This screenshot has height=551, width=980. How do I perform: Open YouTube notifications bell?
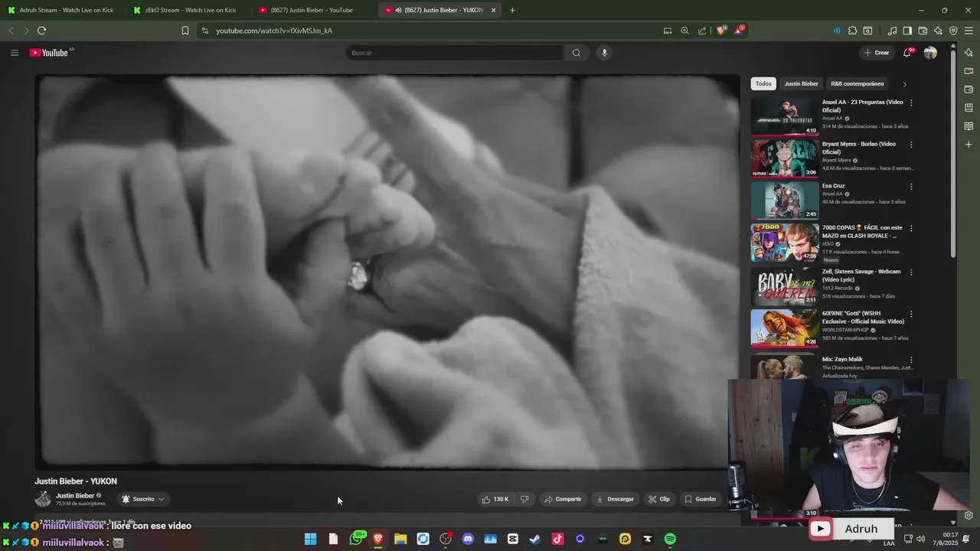coord(907,53)
